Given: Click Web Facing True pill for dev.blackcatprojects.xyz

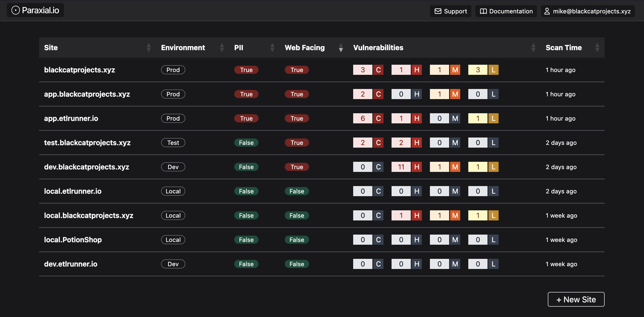Looking at the screenshot, I should pos(297,167).
